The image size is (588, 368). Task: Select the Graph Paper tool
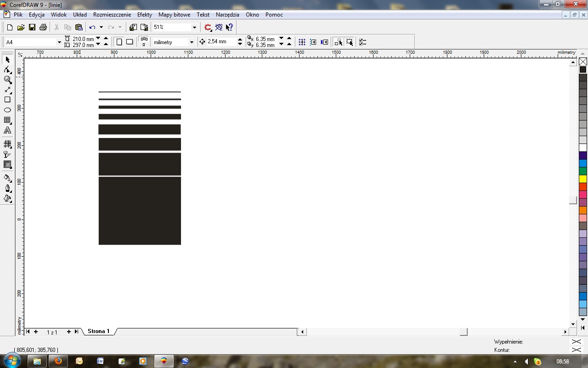(x=7, y=120)
